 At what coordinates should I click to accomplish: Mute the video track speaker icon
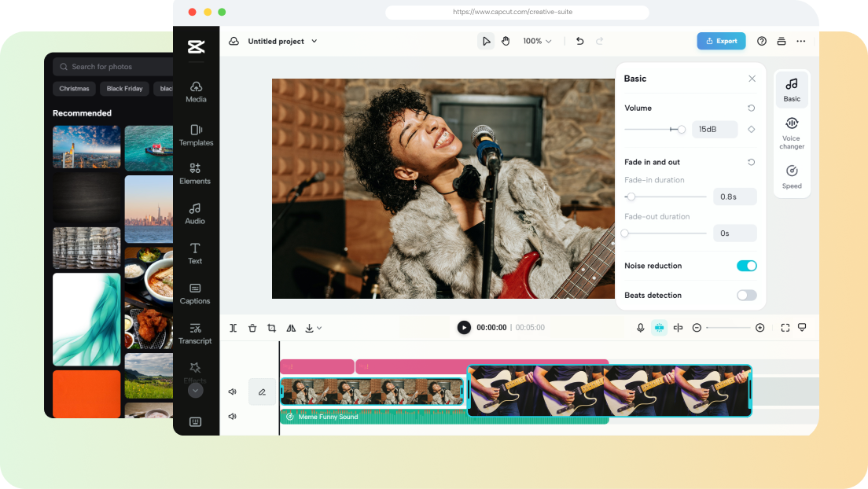pos(233,392)
